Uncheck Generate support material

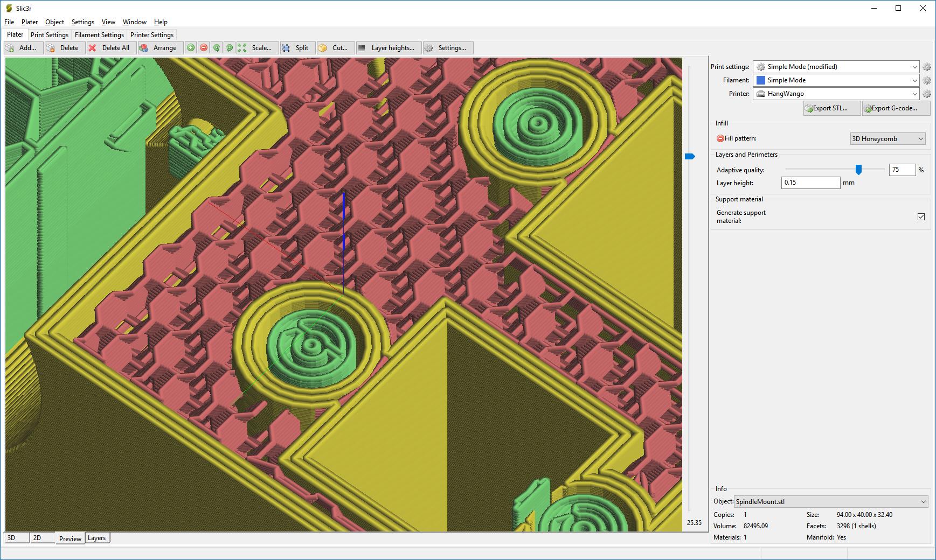point(921,216)
